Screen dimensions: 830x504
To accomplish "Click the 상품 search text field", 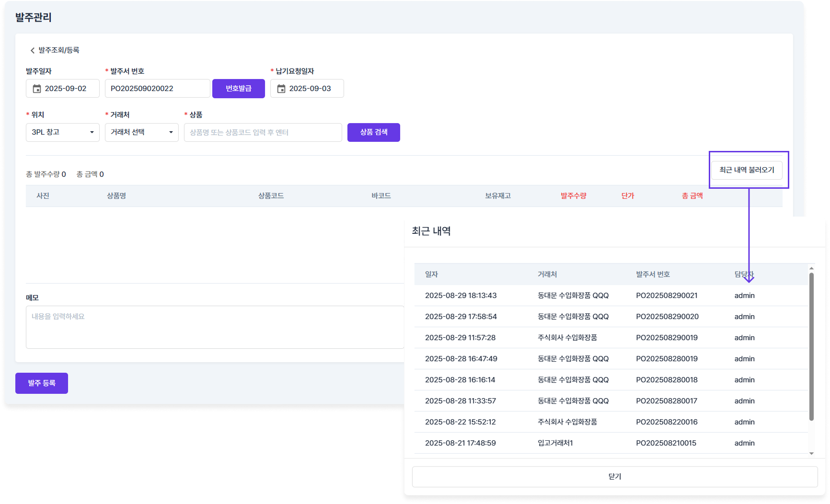I will [263, 132].
